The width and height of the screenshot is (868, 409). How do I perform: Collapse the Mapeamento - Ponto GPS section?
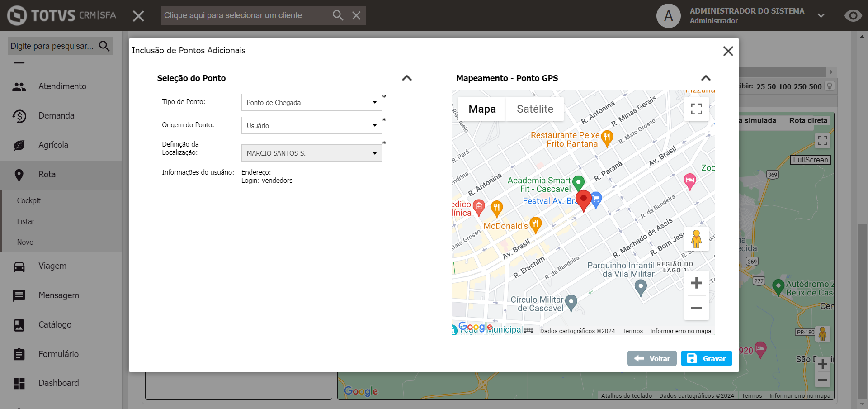coord(706,78)
